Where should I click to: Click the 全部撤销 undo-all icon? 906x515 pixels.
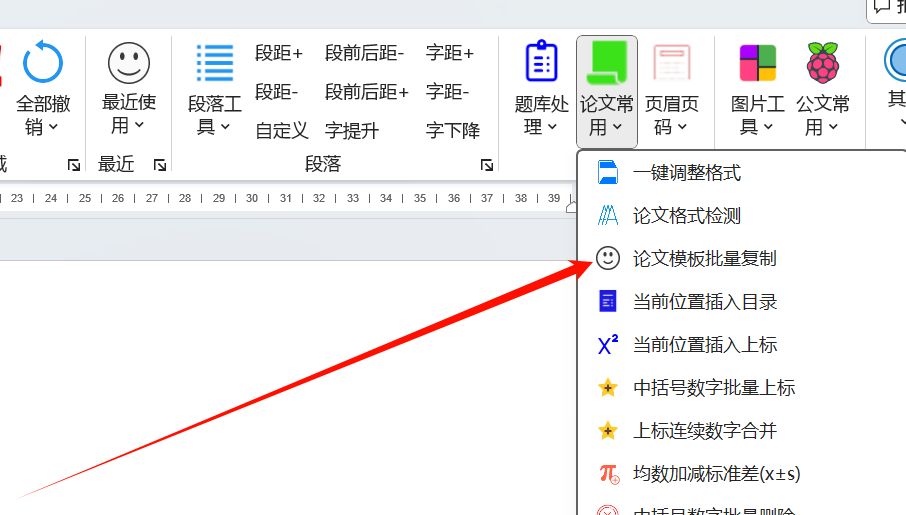pyautogui.click(x=42, y=62)
